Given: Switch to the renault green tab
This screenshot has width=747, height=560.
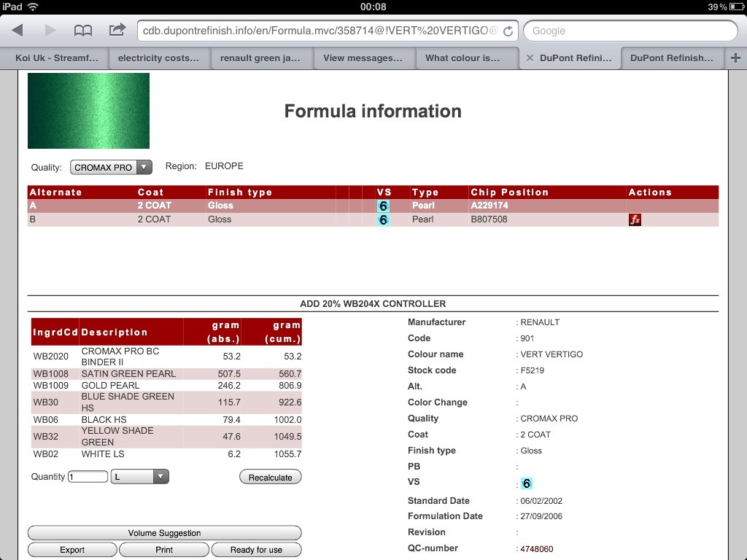Looking at the screenshot, I should pyautogui.click(x=260, y=58).
